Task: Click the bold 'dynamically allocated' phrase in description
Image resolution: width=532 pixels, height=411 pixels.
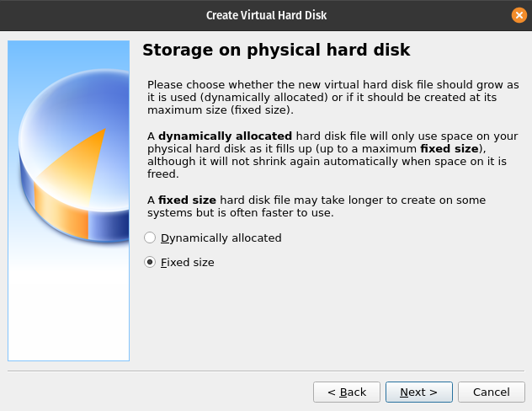Action: [225, 136]
